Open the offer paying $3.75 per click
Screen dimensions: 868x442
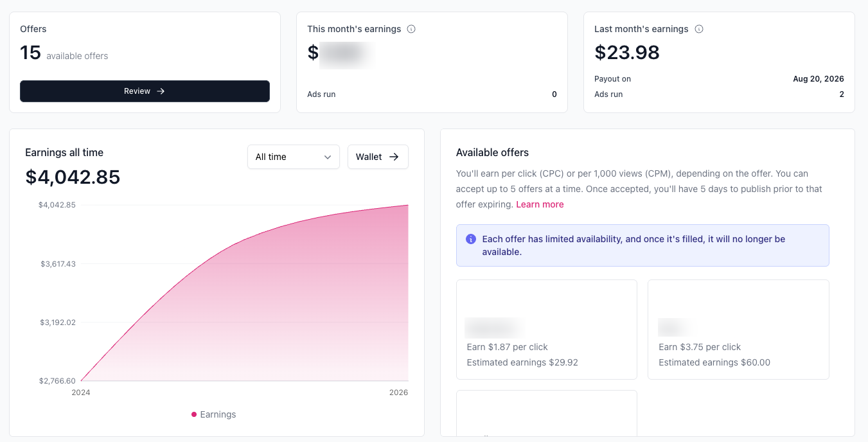coord(738,330)
